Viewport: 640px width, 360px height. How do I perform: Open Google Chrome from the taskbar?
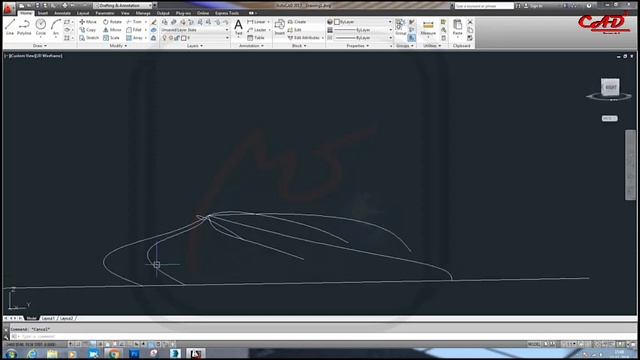[x=114, y=353]
